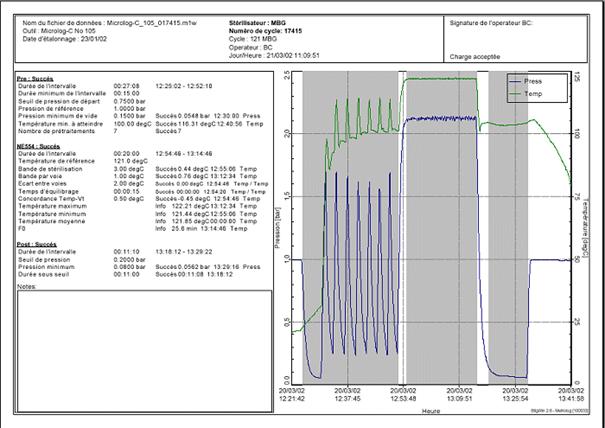Viewport: 605px width, 428px height.
Task: Click the 12:37:45 time axis marker
Action: (x=345, y=395)
